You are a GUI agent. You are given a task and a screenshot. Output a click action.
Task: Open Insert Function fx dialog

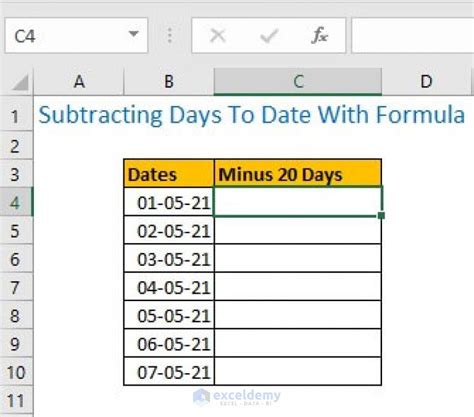pyautogui.click(x=319, y=36)
